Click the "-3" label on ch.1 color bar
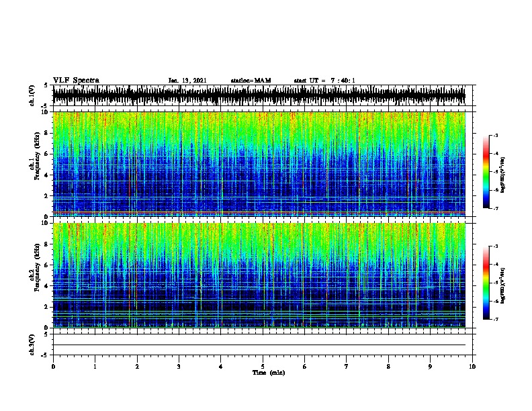532x411 pixels. point(495,135)
